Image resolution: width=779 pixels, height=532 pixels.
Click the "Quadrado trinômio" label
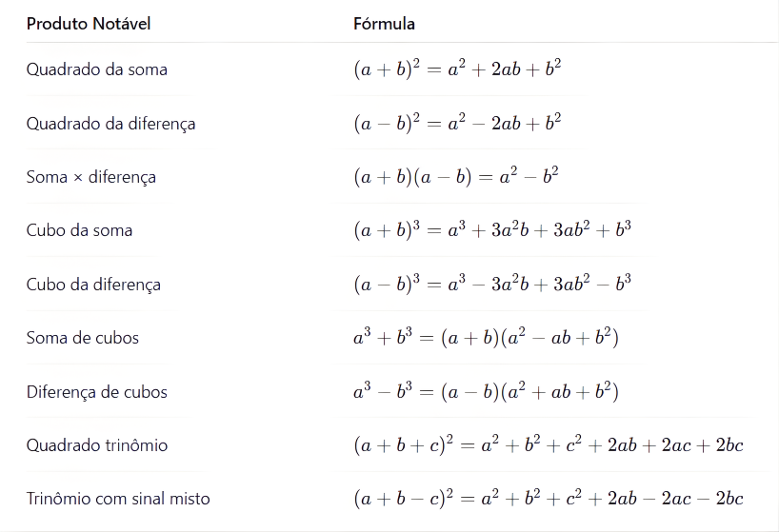[97, 444]
